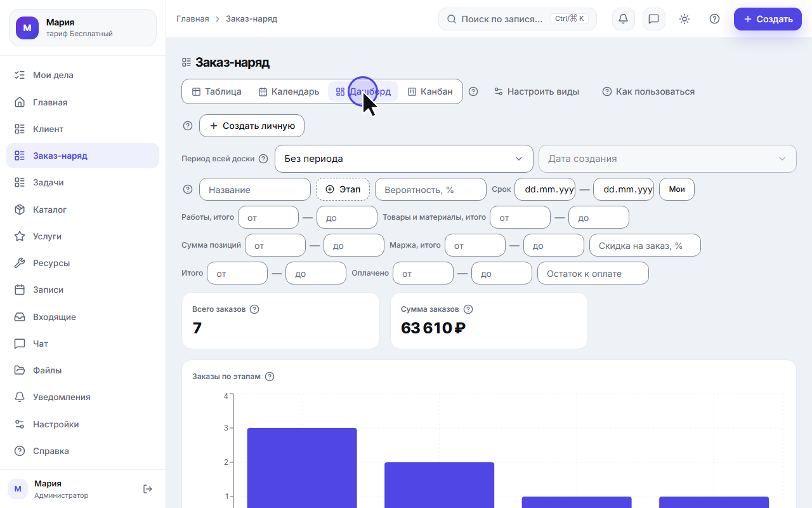Viewport: 812px width, 508px height.
Task: Click the log out icon beside Мария Администратор
Action: tap(148, 489)
